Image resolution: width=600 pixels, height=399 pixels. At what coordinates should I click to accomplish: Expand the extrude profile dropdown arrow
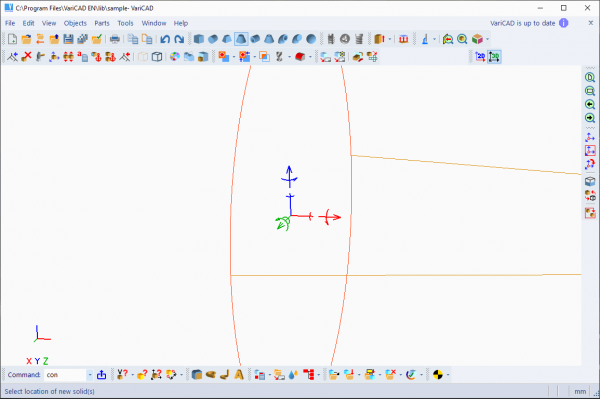(x=390, y=39)
